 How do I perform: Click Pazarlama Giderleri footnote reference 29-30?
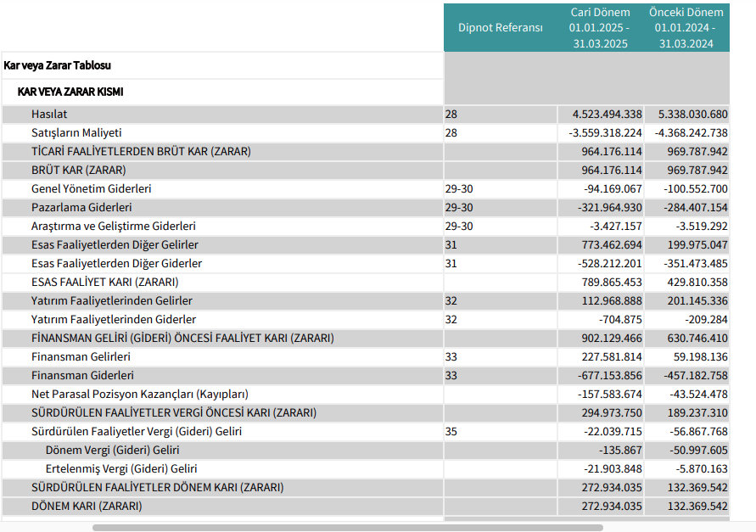[x=459, y=208]
